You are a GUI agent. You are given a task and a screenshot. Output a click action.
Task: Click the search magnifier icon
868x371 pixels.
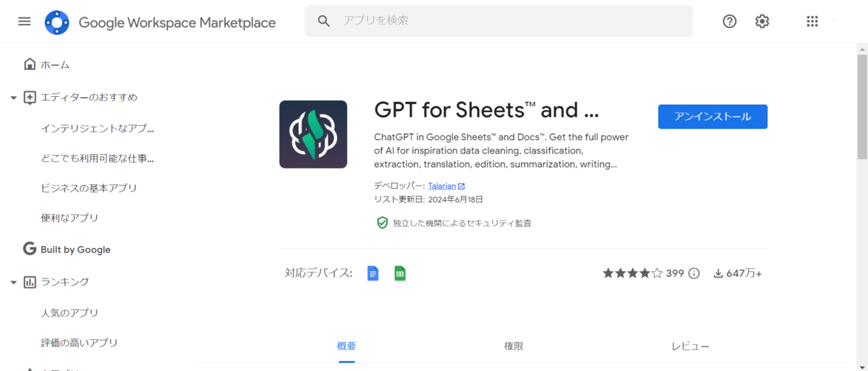tap(325, 21)
